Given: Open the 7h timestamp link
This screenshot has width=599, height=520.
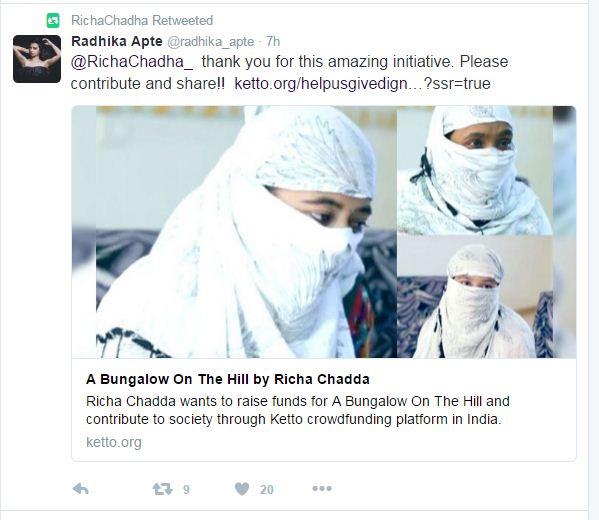Looking at the screenshot, I should pyautogui.click(x=273, y=41).
